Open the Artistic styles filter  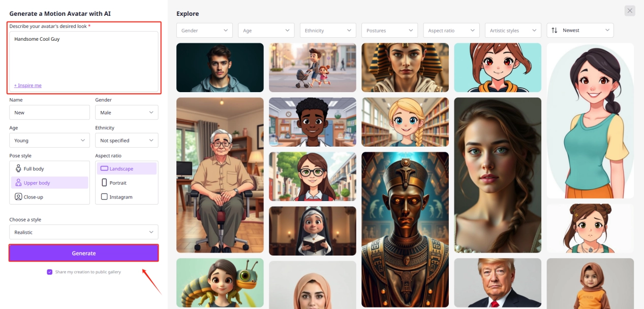click(513, 31)
